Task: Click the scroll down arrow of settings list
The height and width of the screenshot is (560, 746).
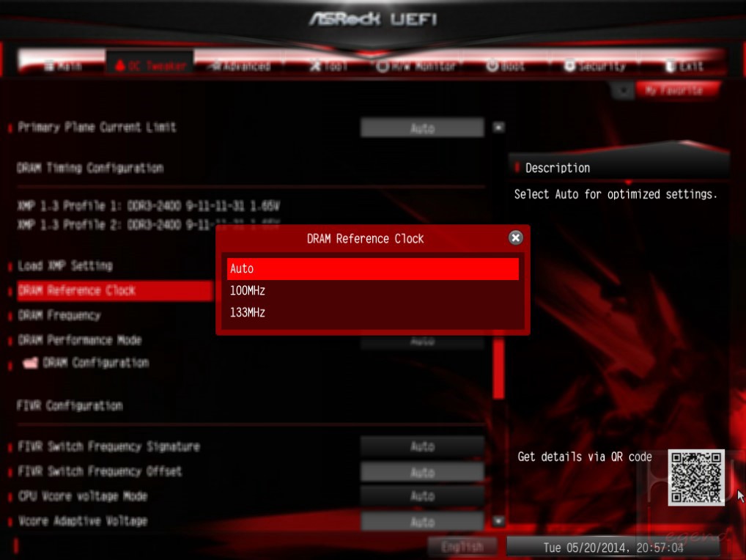Action: tap(498, 521)
